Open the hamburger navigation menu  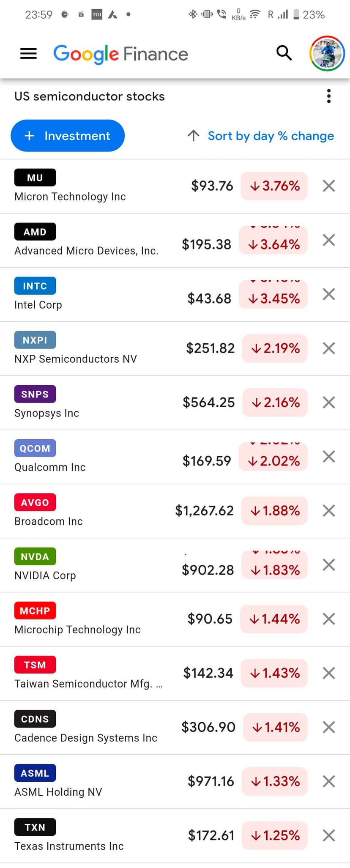click(28, 54)
